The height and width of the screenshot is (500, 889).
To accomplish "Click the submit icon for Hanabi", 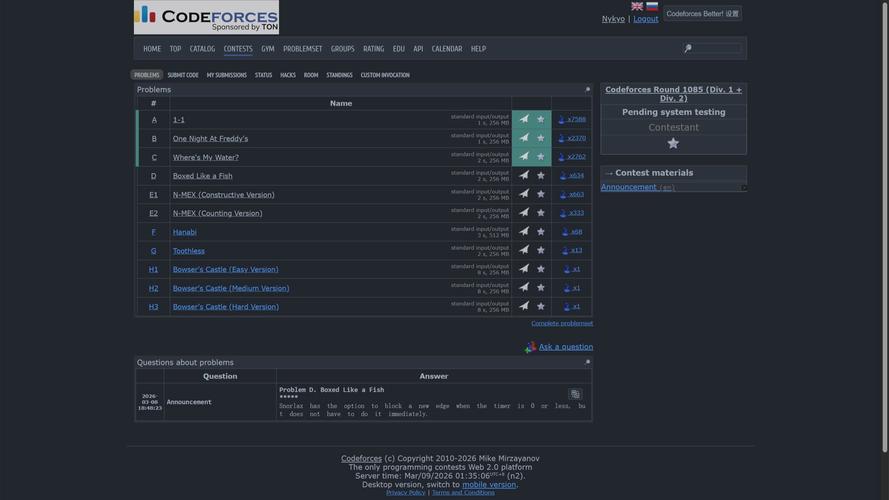I will 523,232.
